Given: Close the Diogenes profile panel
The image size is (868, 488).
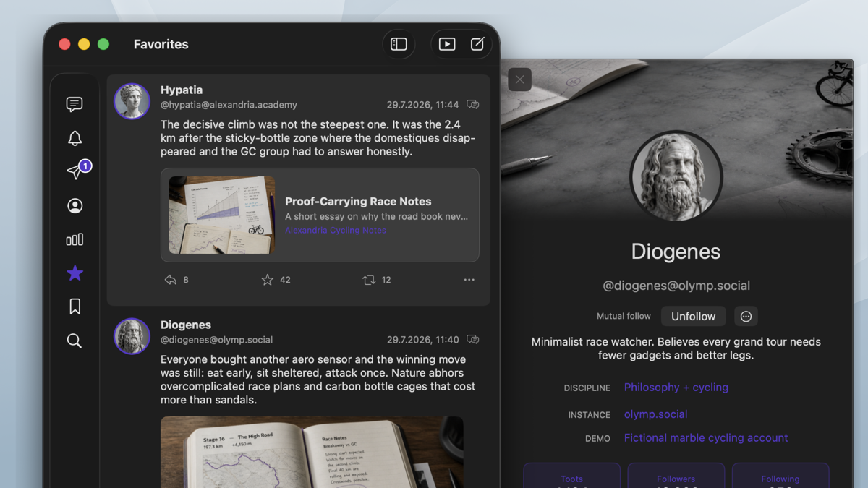Looking at the screenshot, I should click(x=520, y=80).
